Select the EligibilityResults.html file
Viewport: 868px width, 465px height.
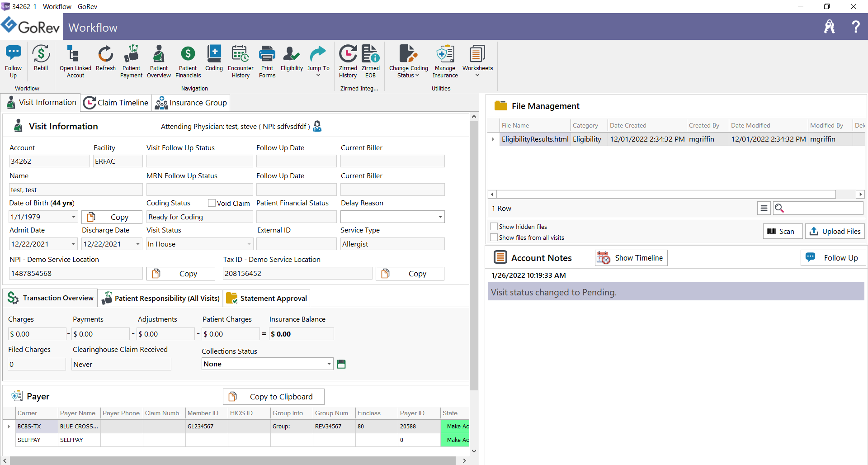535,139
